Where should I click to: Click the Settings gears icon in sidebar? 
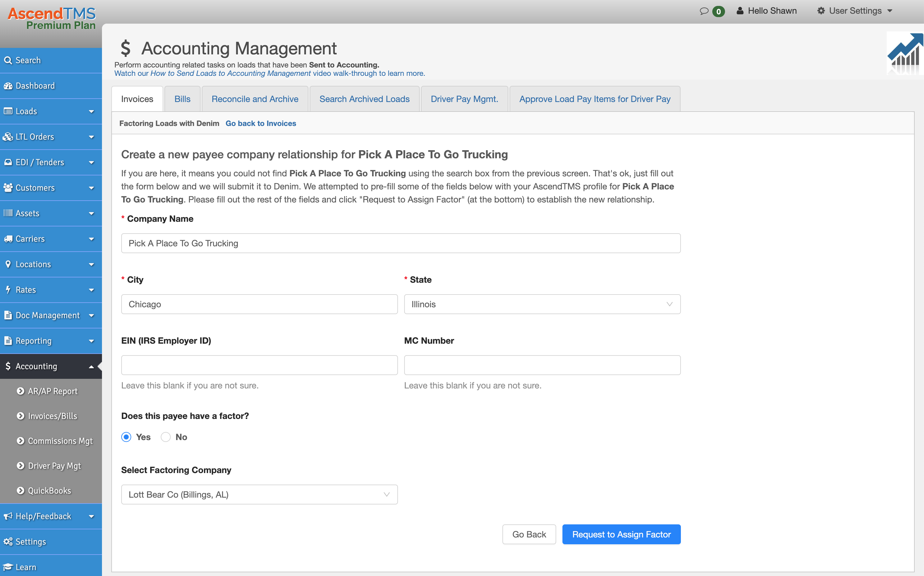click(x=8, y=541)
